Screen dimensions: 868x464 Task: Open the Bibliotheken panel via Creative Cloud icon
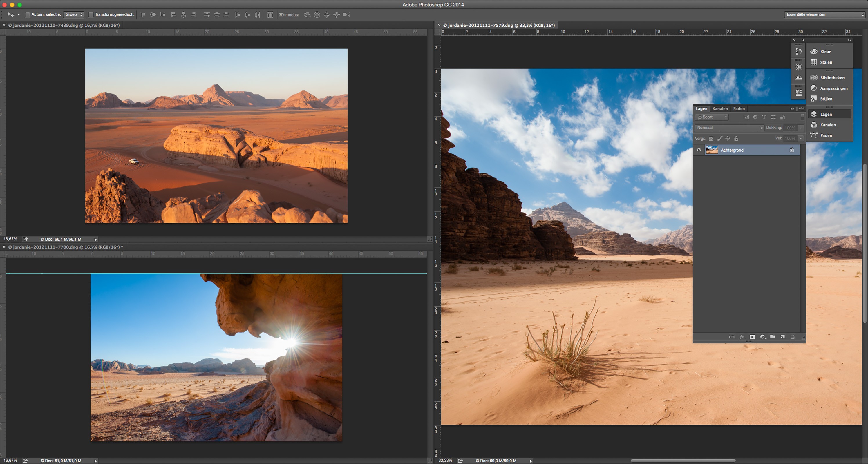[814, 77]
